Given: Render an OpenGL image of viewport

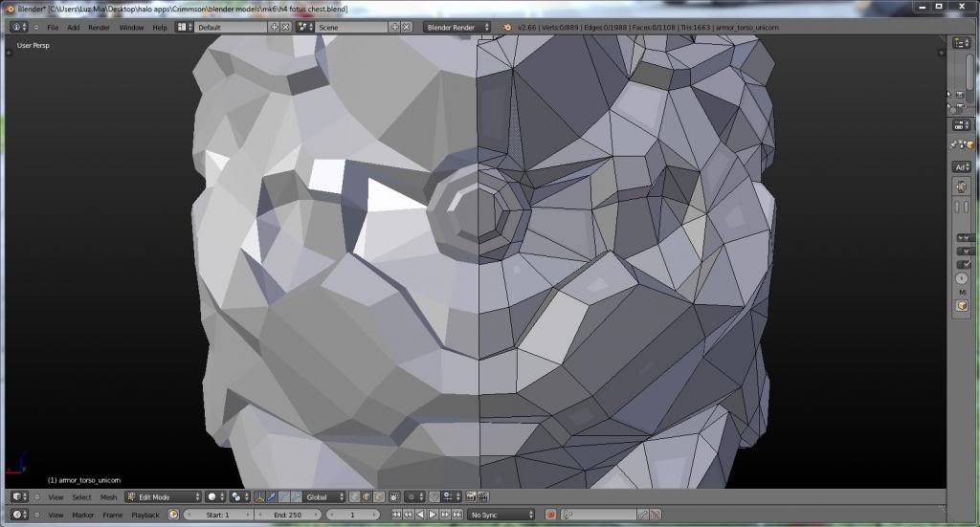Looking at the screenshot, I should [471, 497].
